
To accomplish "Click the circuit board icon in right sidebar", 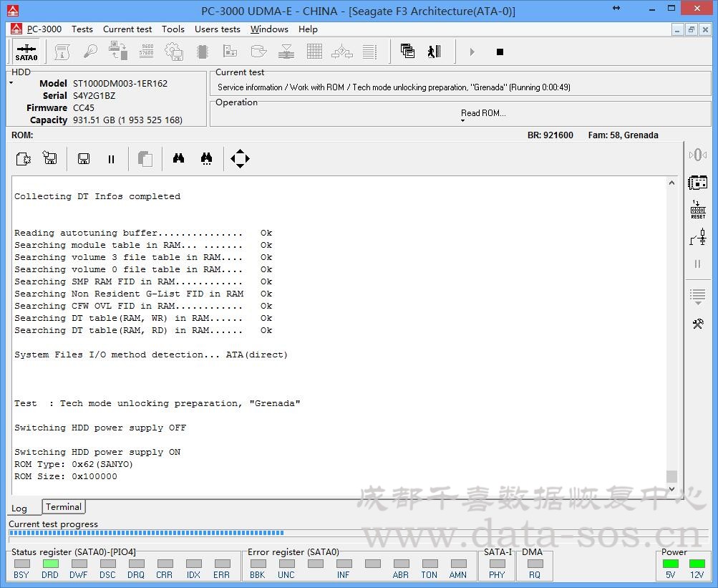I will [x=697, y=182].
